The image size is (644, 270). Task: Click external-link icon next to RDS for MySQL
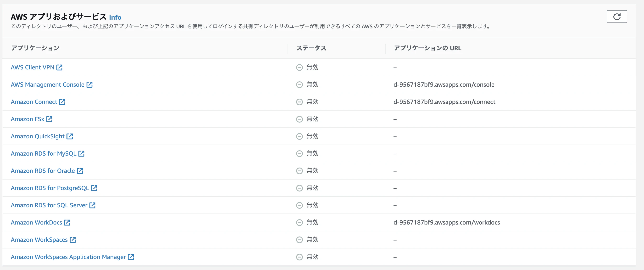pyautogui.click(x=82, y=154)
